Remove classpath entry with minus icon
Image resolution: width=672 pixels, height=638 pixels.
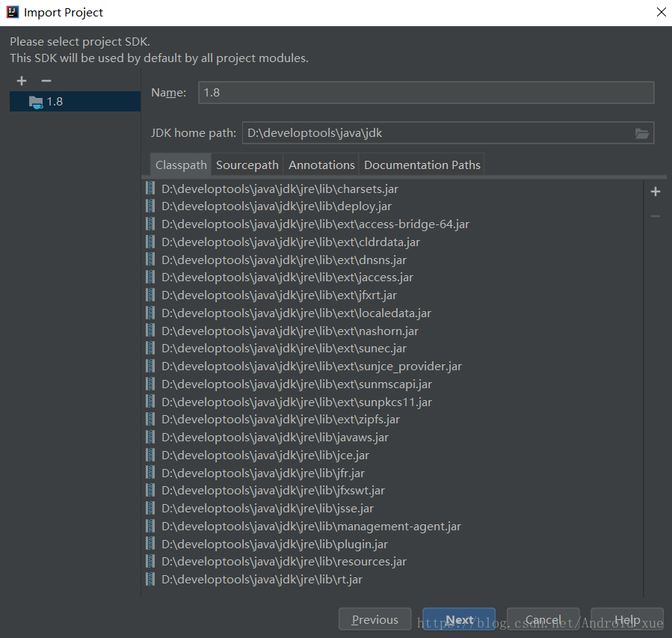point(656,216)
